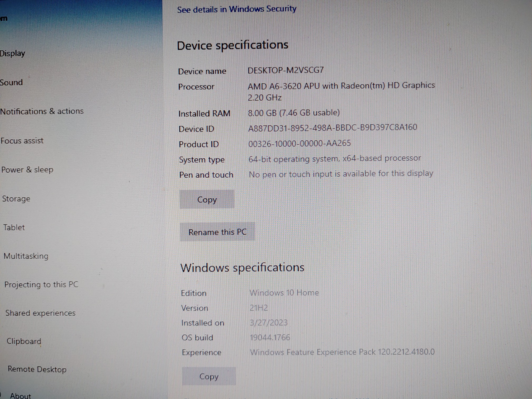Click the Installed on label
This screenshot has width=532, height=399.
(x=203, y=323)
